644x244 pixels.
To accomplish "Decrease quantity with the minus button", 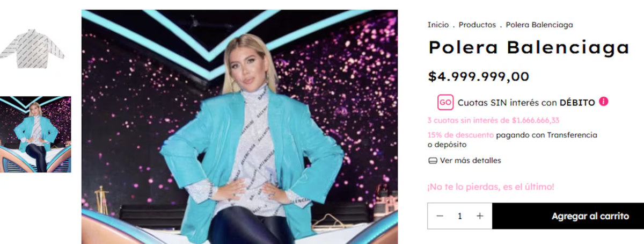I will tap(440, 216).
